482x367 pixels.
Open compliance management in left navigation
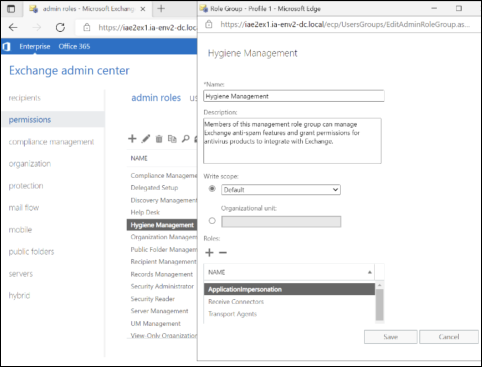[x=51, y=142]
